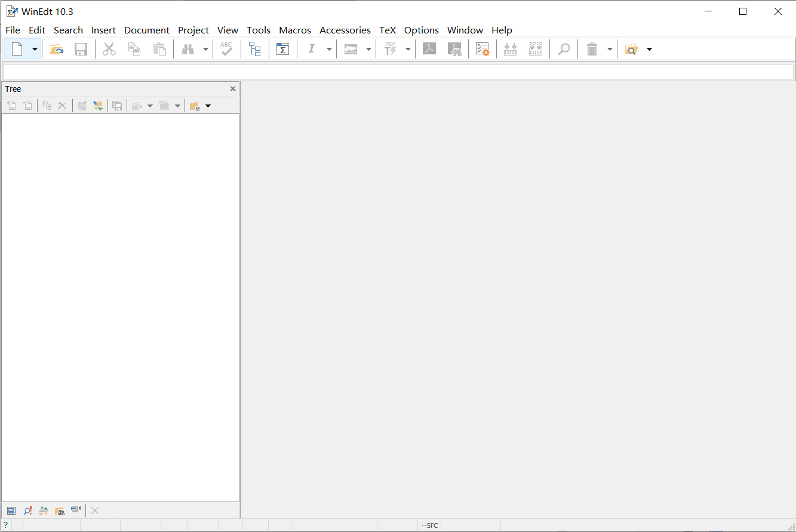Open the View menu
796x532 pixels.
228,30
